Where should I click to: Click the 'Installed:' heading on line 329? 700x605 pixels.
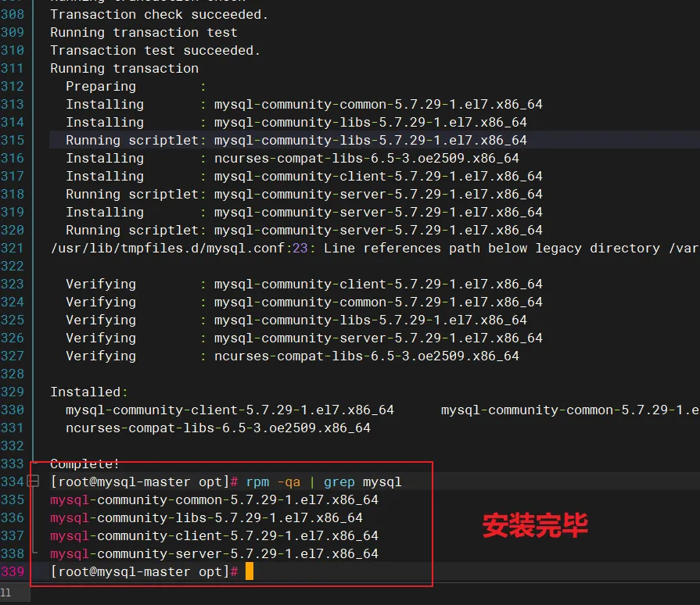click(89, 392)
